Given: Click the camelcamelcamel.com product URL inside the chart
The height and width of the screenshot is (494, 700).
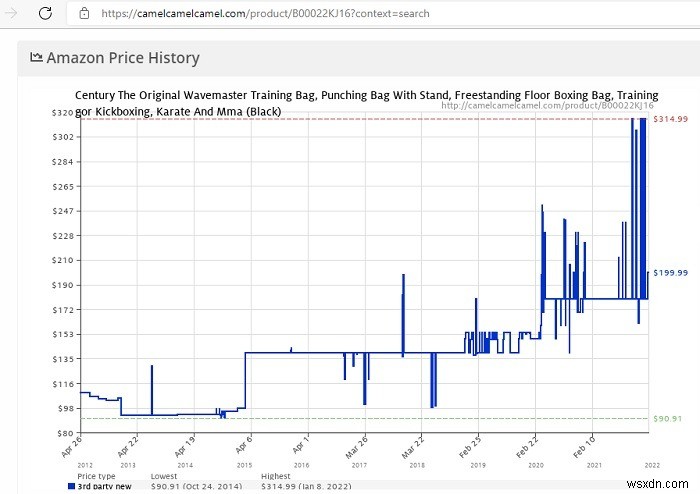Looking at the screenshot, I should coord(547,105).
